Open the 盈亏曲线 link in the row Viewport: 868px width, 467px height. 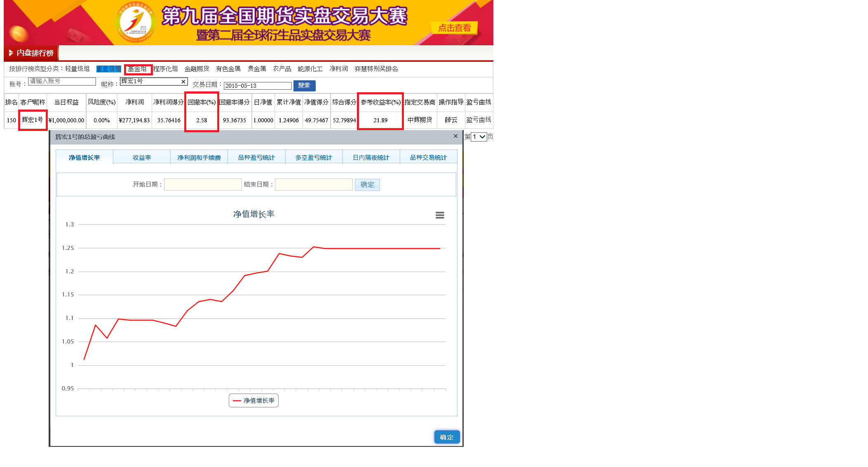pyautogui.click(x=479, y=120)
